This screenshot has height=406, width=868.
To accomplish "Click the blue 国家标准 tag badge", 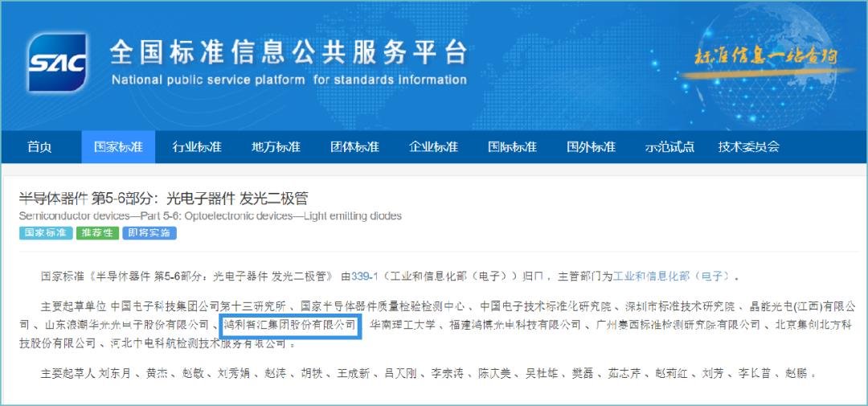I will pyautogui.click(x=45, y=233).
